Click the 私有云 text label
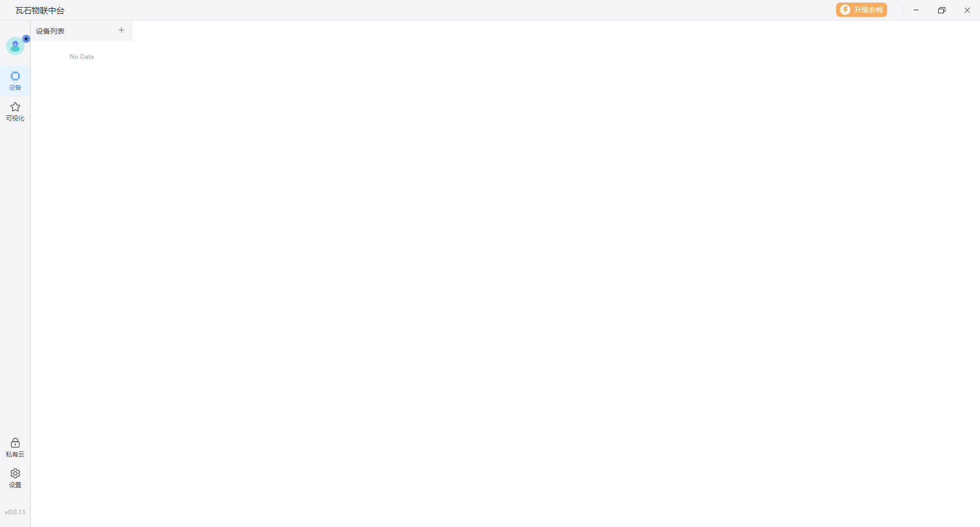This screenshot has width=980, height=527. click(x=15, y=454)
